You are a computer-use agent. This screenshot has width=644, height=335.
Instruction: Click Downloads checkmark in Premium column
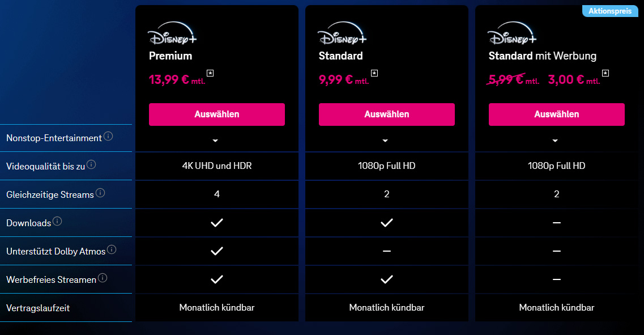click(x=217, y=223)
